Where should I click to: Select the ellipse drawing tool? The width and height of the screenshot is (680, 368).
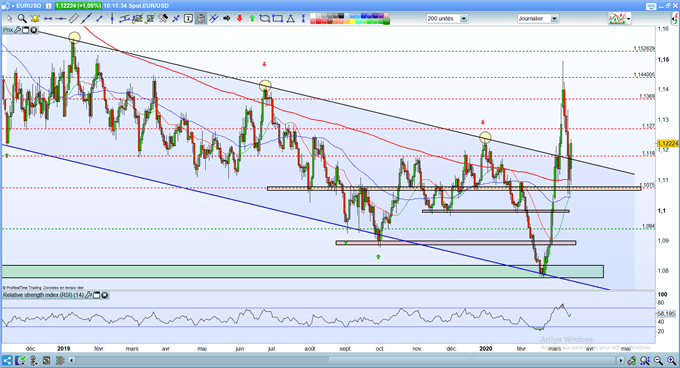tap(265, 19)
